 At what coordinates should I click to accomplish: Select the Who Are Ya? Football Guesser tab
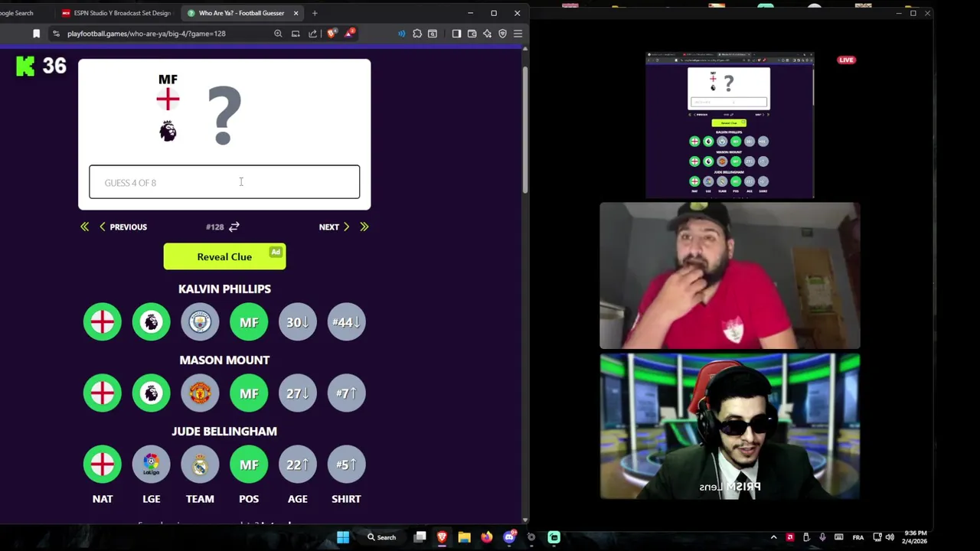pos(241,13)
